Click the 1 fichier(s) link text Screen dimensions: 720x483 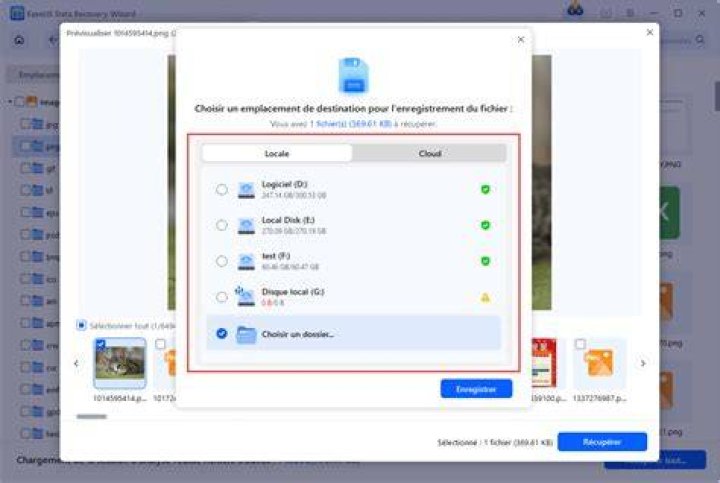pyautogui.click(x=350, y=124)
